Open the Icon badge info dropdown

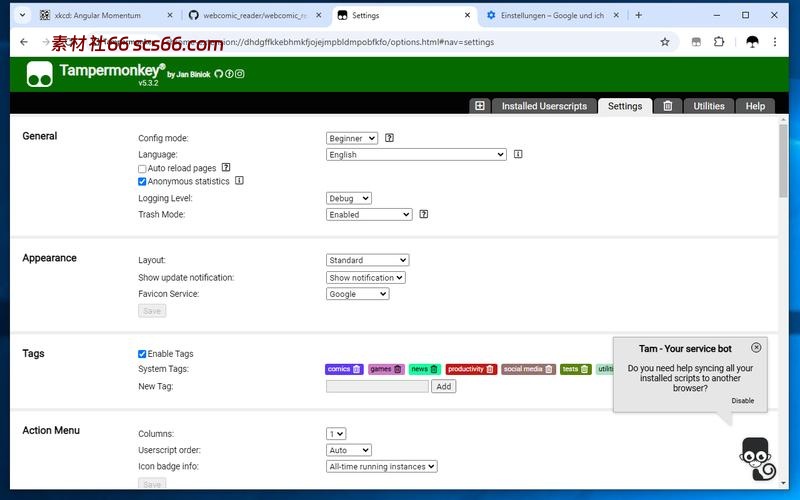point(382,466)
